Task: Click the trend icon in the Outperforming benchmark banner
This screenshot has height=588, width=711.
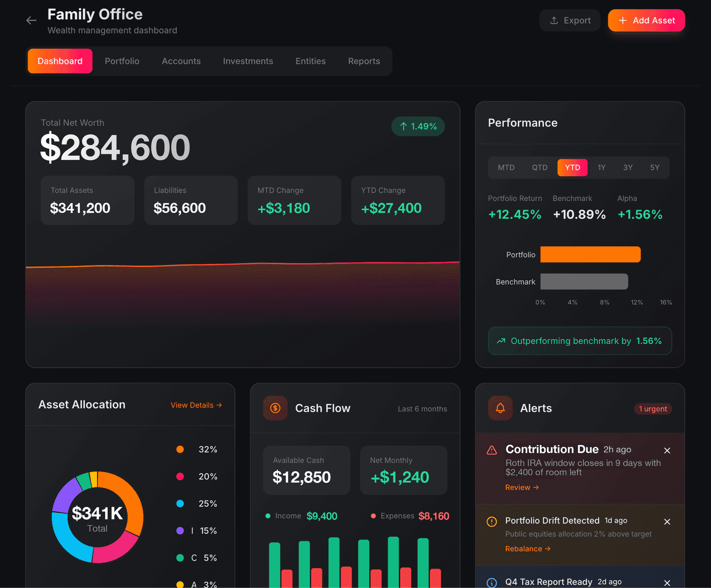Action: click(501, 341)
